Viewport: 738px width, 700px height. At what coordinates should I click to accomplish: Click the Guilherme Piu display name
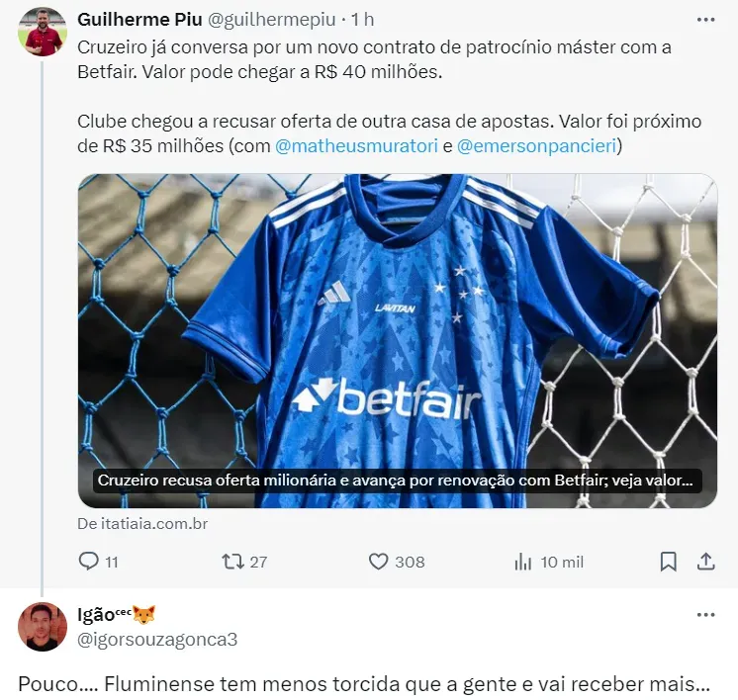[139, 20]
